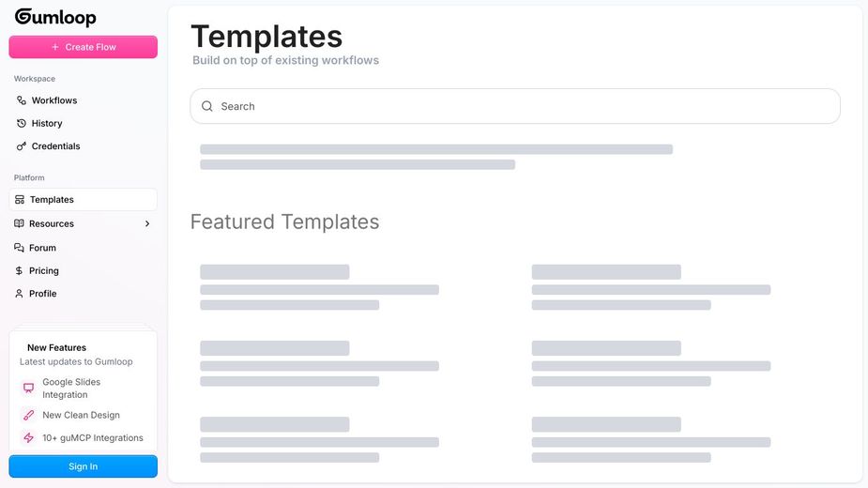The image size is (868, 488).
Task: Click the search magnifier icon
Action: pos(207,106)
